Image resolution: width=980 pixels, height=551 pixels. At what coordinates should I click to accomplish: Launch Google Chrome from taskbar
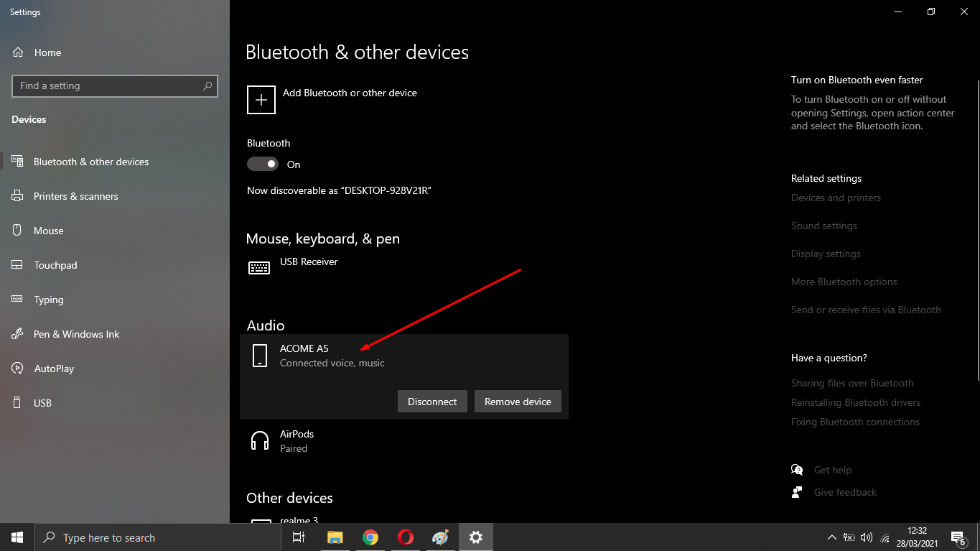pyautogui.click(x=370, y=537)
